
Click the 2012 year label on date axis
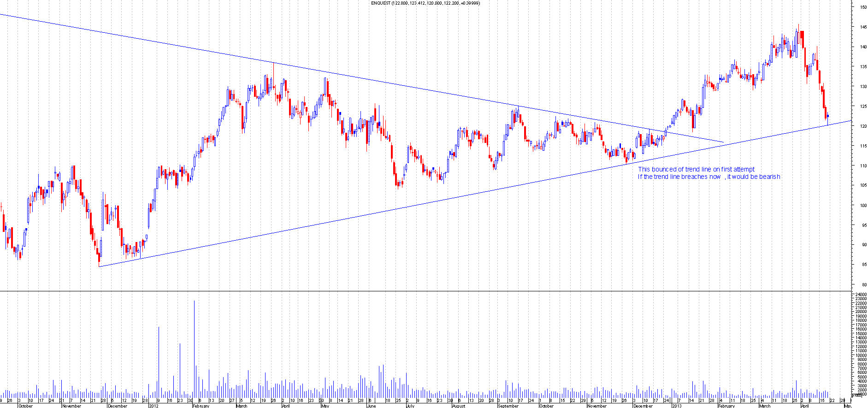point(154,406)
